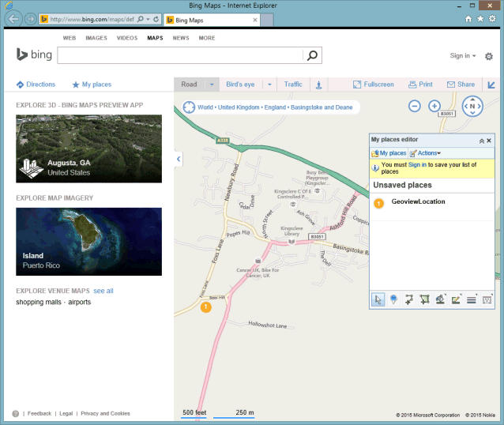This screenshot has height=425, width=504.
Task: Select the draw polygon area tool
Action: click(424, 299)
